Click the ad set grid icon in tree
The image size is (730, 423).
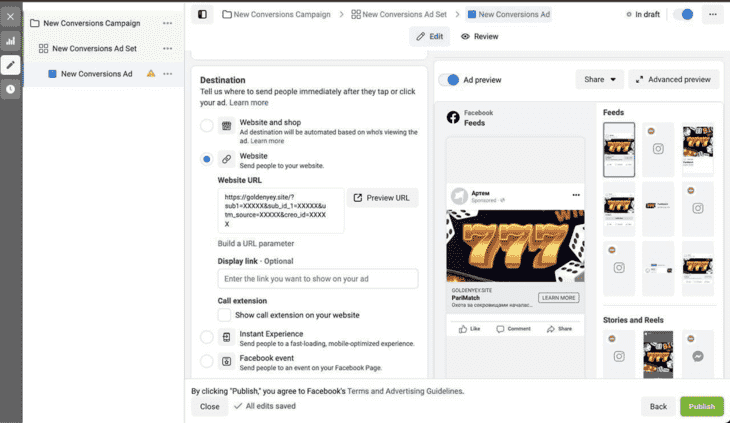click(43, 48)
